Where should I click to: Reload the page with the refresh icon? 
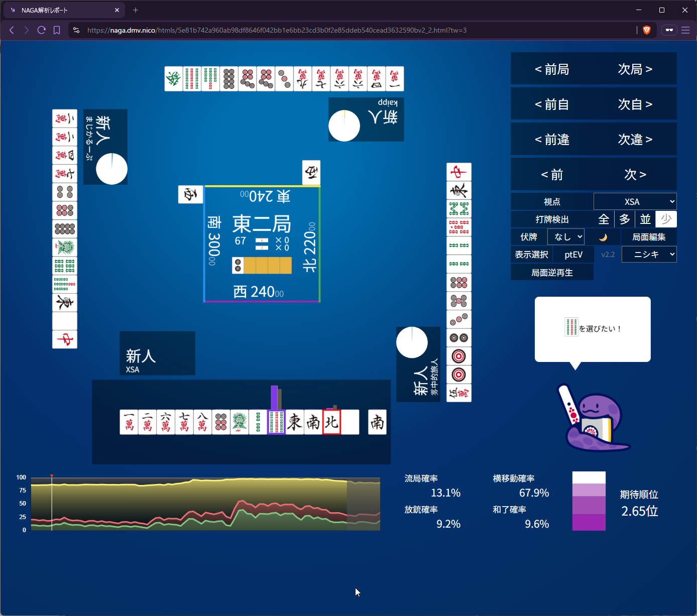[x=42, y=30]
